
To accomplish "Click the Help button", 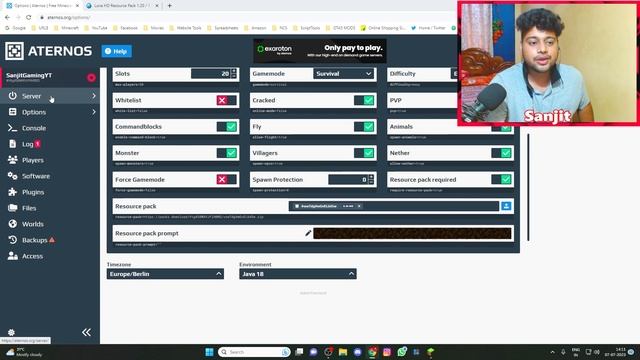I will tap(116, 51).
